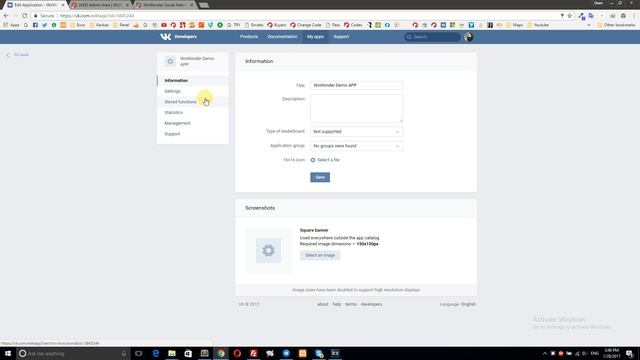Open the Maps bookmarks folder

[514, 25]
